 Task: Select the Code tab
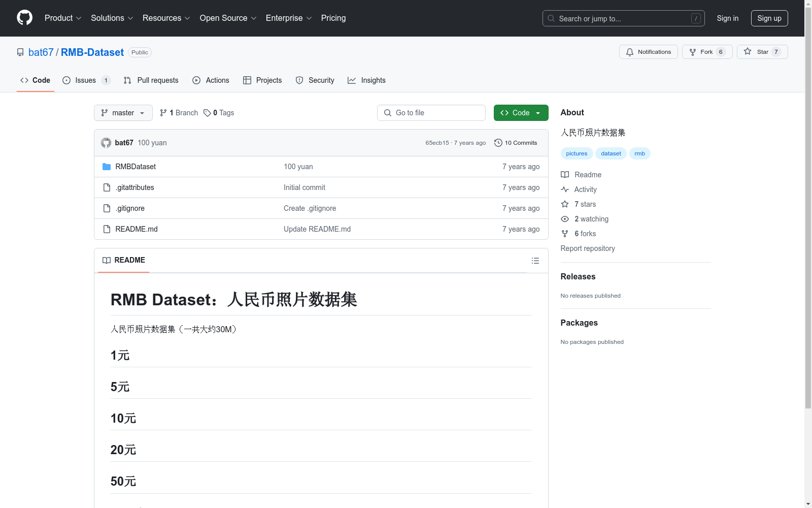click(x=36, y=80)
